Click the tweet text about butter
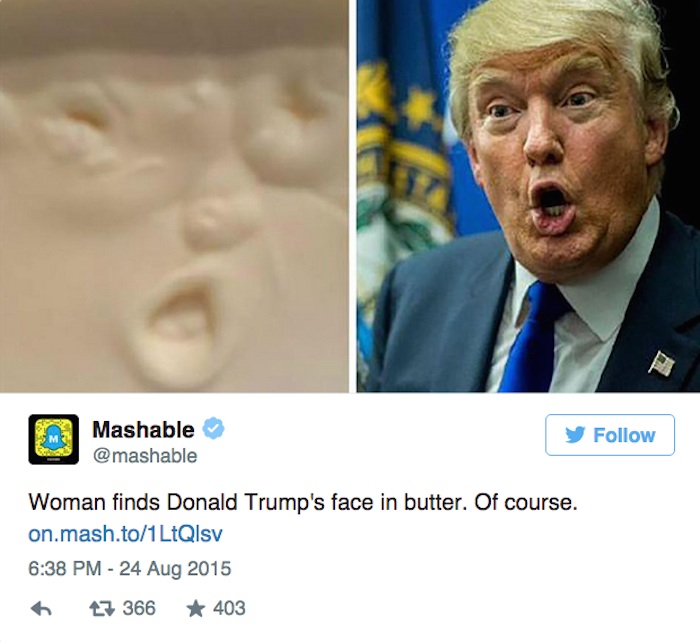The image size is (700, 642). [303, 503]
